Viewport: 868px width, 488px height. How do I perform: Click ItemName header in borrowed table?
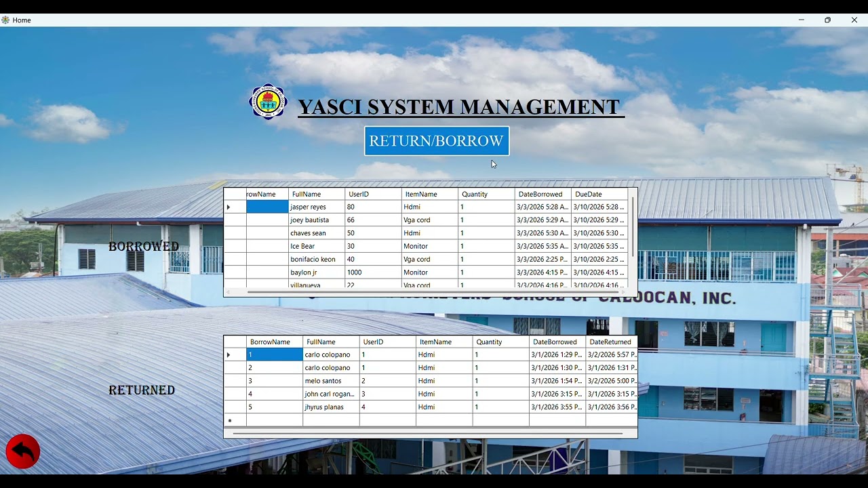pos(430,194)
